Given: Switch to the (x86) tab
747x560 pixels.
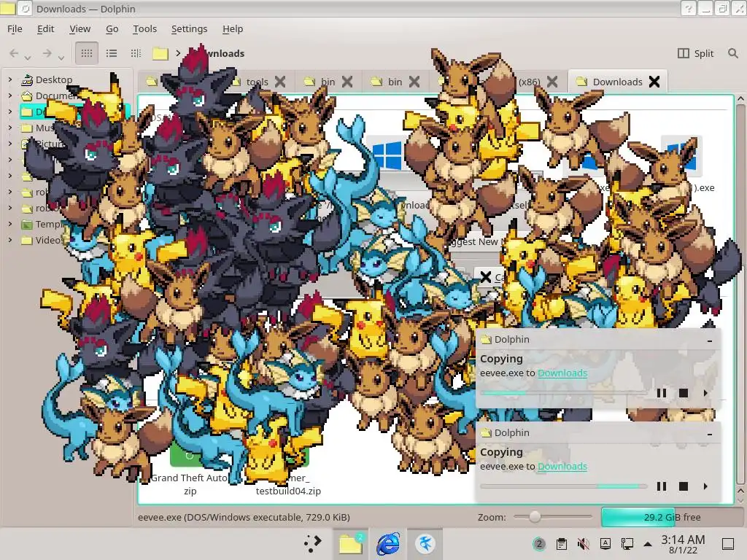Looking at the screenshot, I should (529, 82).
